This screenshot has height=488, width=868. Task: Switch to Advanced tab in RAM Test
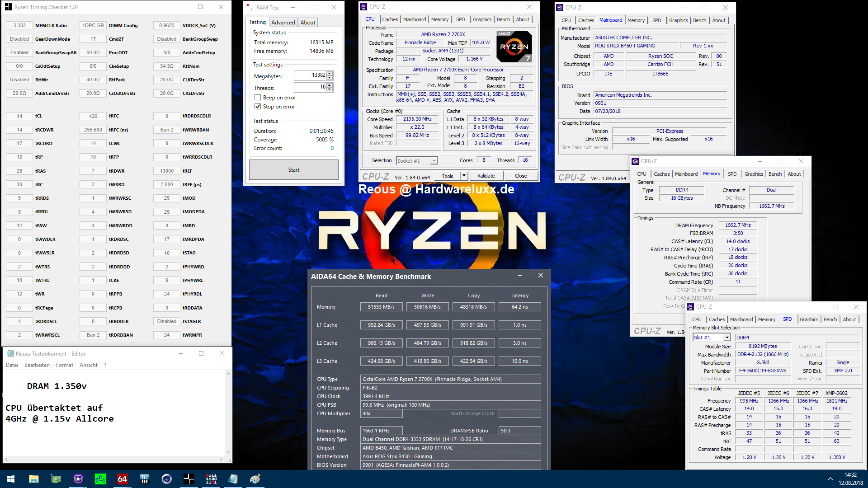tap(283, 23)
